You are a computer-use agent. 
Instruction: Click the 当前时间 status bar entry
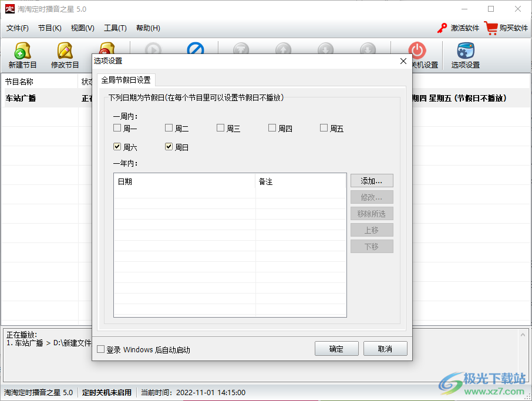point(193,393)
